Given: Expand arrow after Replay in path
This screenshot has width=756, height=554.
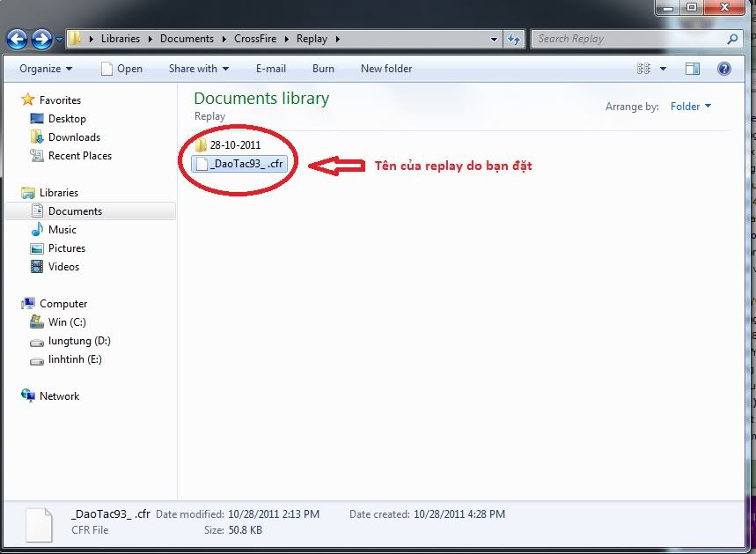Looking at the screenshot, I should pos(337,39).
